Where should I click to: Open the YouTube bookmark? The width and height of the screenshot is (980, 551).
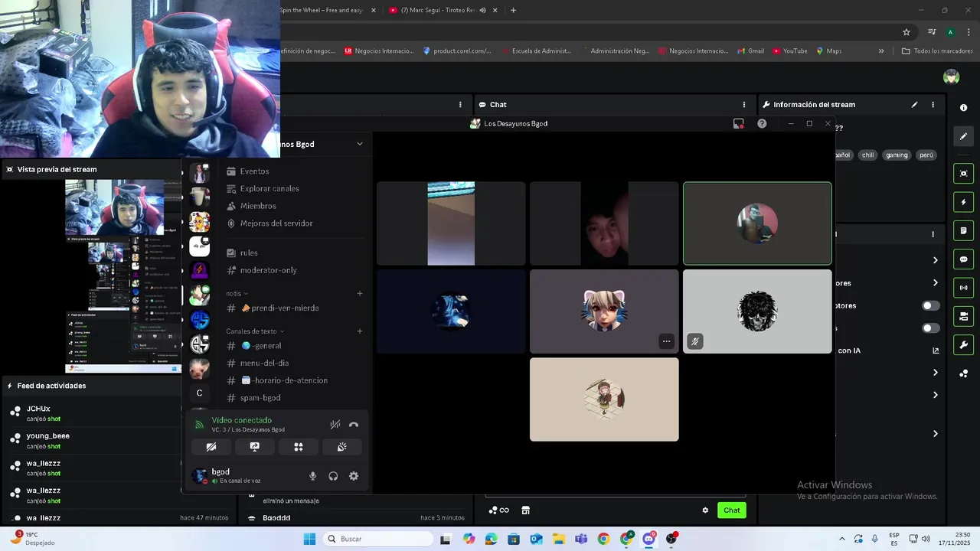790,51
